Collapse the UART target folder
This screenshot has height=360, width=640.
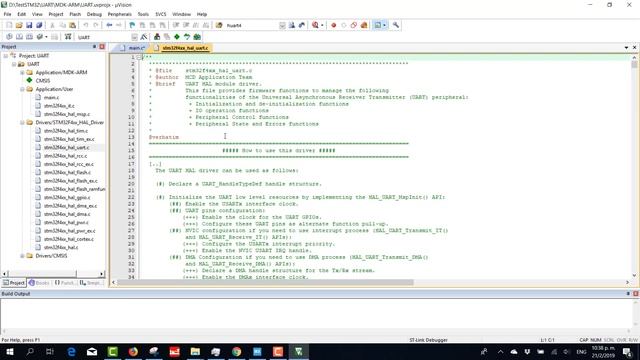click(14, 64)
